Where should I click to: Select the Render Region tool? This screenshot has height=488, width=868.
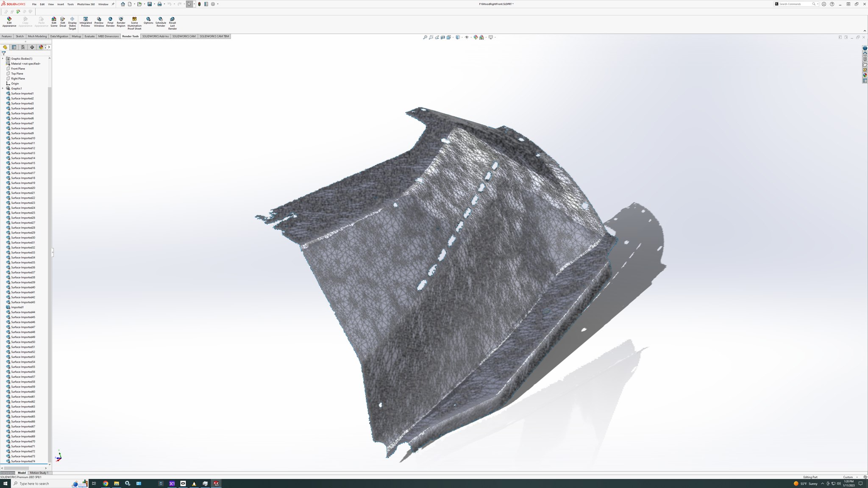tap(121, 22)
